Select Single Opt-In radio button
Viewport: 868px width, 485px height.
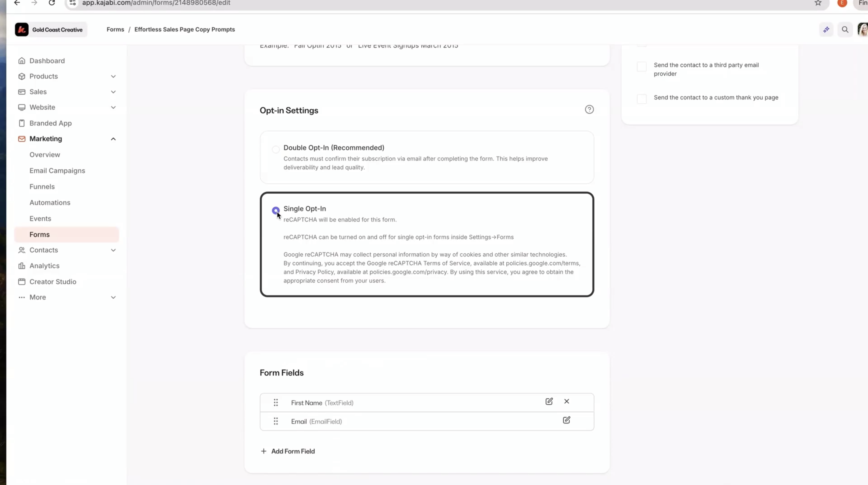coord(276,211)
